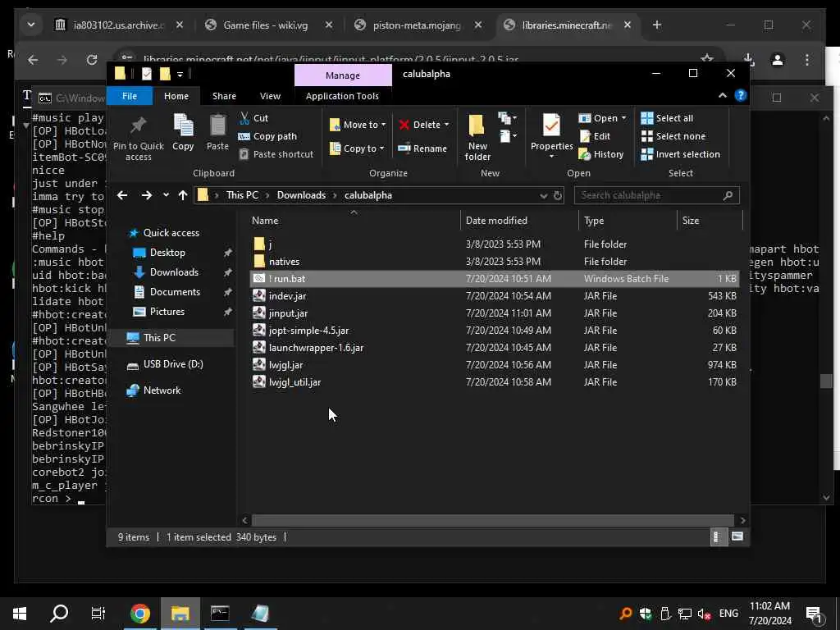Click Rename in Organize group

click(x=422, y=148)
